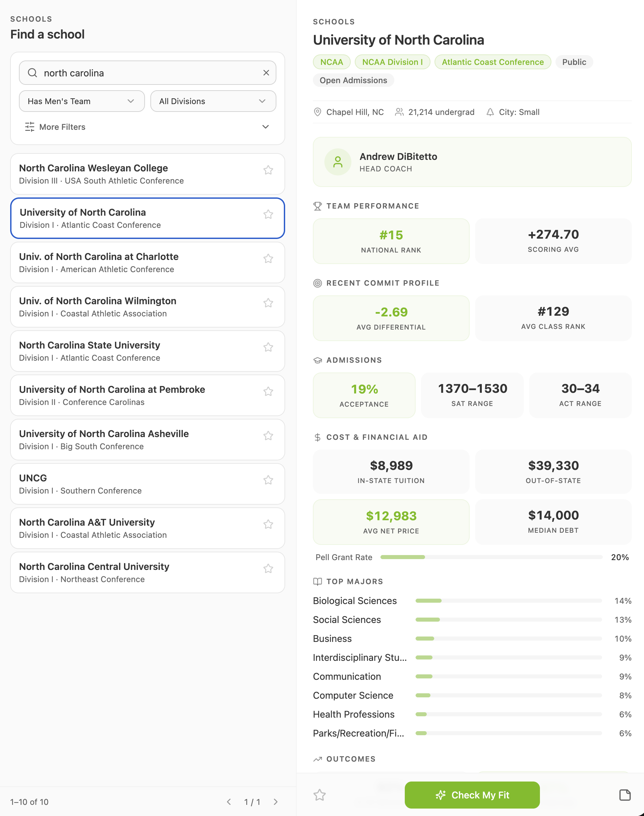Screen dimensions: 644x816
Task: Toggle star for University of North Carolina row
Action: 268,214
